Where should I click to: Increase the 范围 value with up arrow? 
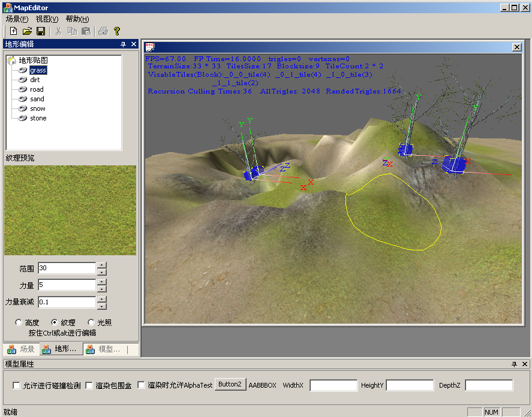[102, 265]
